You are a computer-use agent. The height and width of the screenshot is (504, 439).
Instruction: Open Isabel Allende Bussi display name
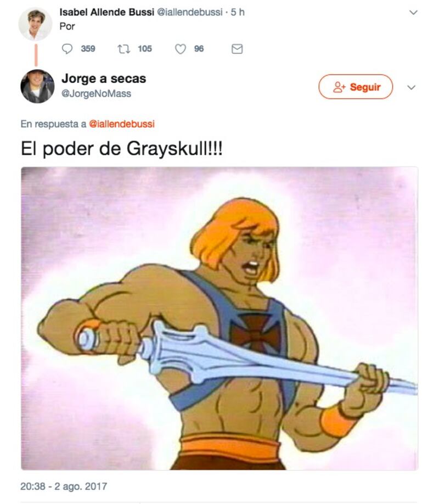[x=106, y=12]
